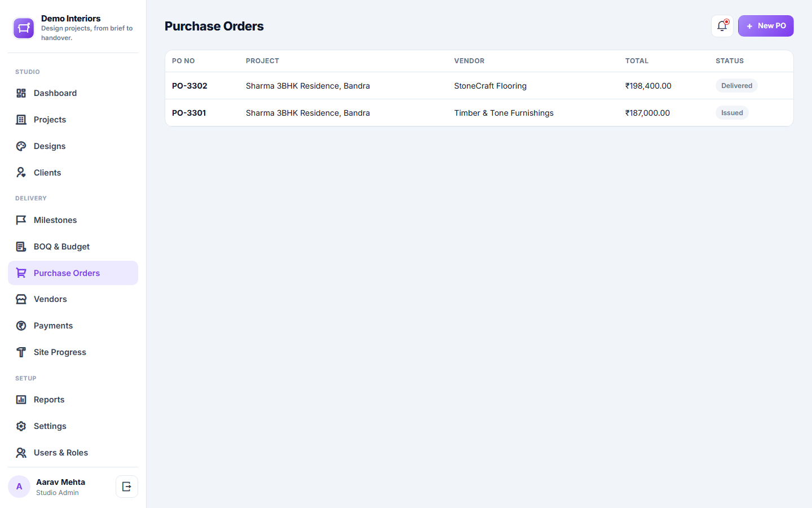Image resolution: width=812 pixels, height=508 pixels.
Task: Select vendor Timber & Tone Furnishings
Action: pyautogui.click(x=504, y=113)
